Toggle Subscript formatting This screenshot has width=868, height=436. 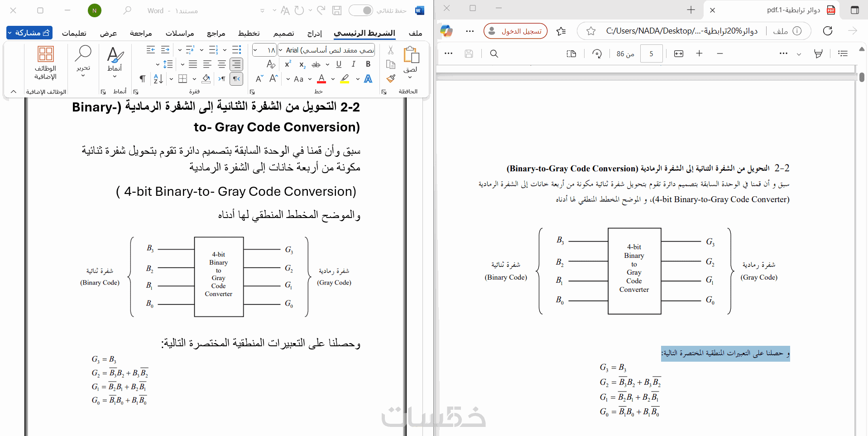(302, 65)
